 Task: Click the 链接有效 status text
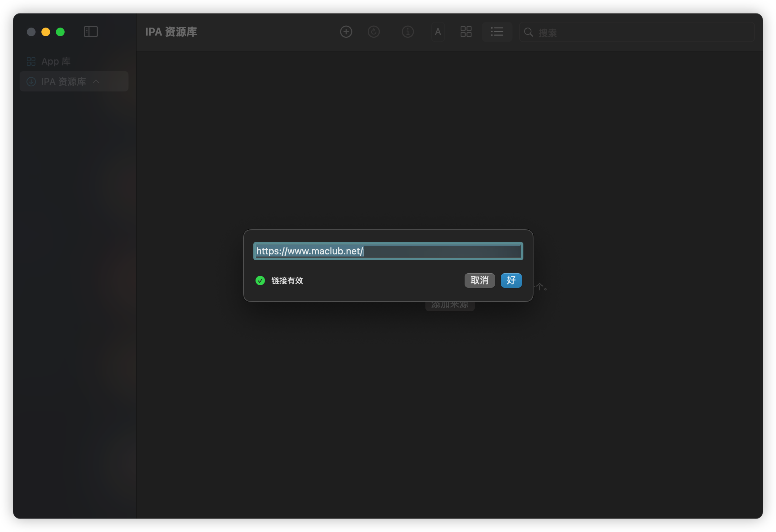coord(287,281)
